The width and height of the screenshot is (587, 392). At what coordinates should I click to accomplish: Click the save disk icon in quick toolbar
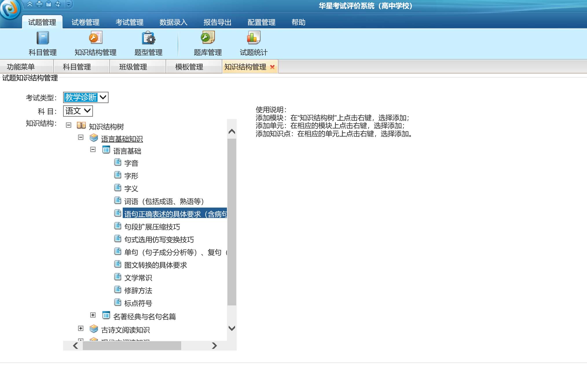(x=49, y=4)
